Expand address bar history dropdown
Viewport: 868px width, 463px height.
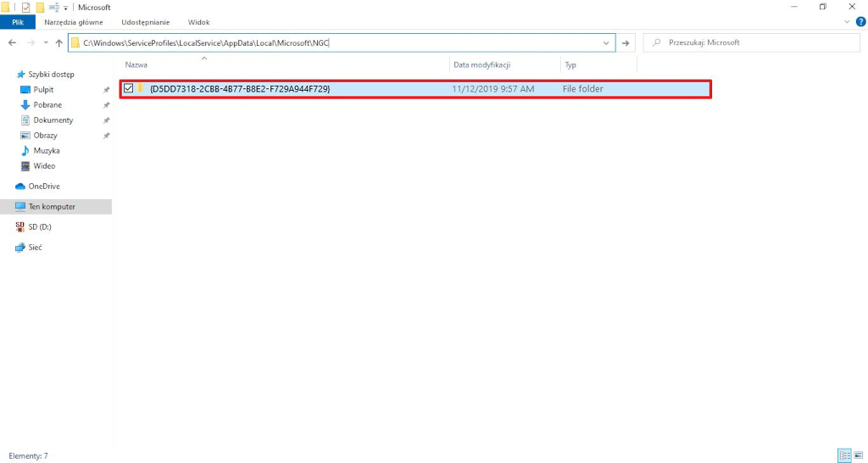(606, 42)
